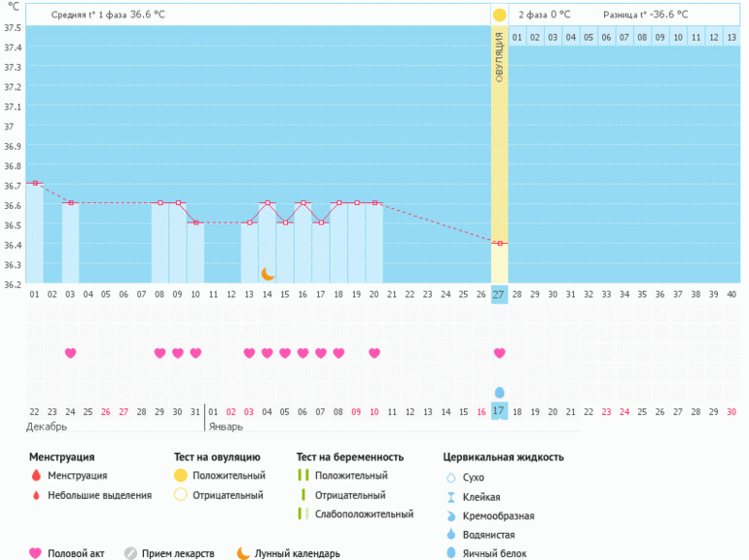Viewport: 749px width, 560px height.
Task: Click the Половой акт heart legend icon
Action: pos(36,553)
